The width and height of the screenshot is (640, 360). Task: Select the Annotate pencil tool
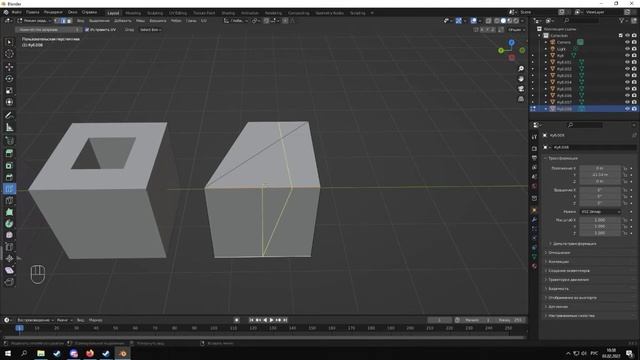(9, 116)
